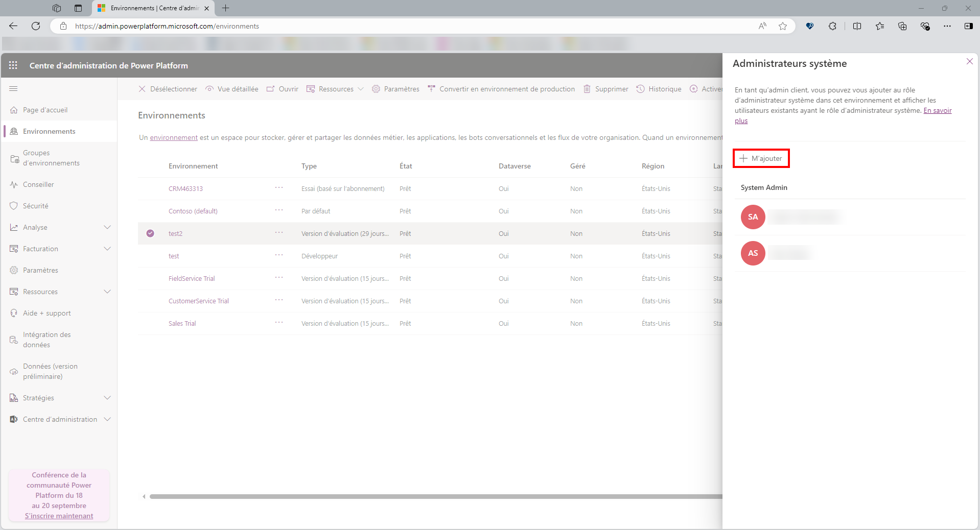This screenshot has width=980, height=530.
Task: Click the Historique clock icon
Action: 640,89
